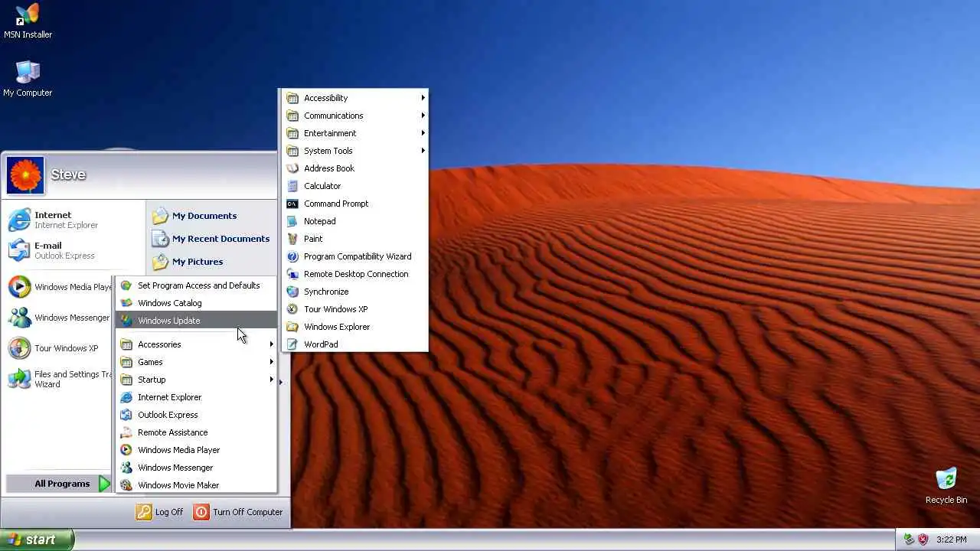Open Remote Desktop Connection
This screenshot has width=980, height=551.
pyautogui.click(x=354, y=274)
